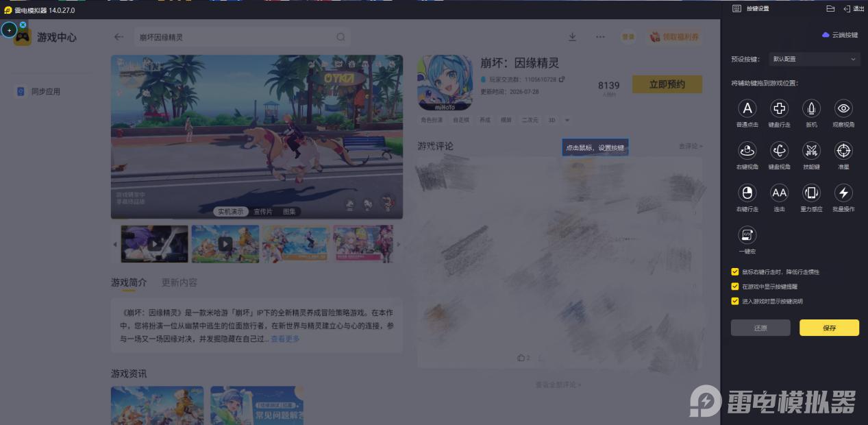This screenshot has height=425, width=868.
Task: Select the first video thumbnail in gallery strip
Action: point(155,244)
